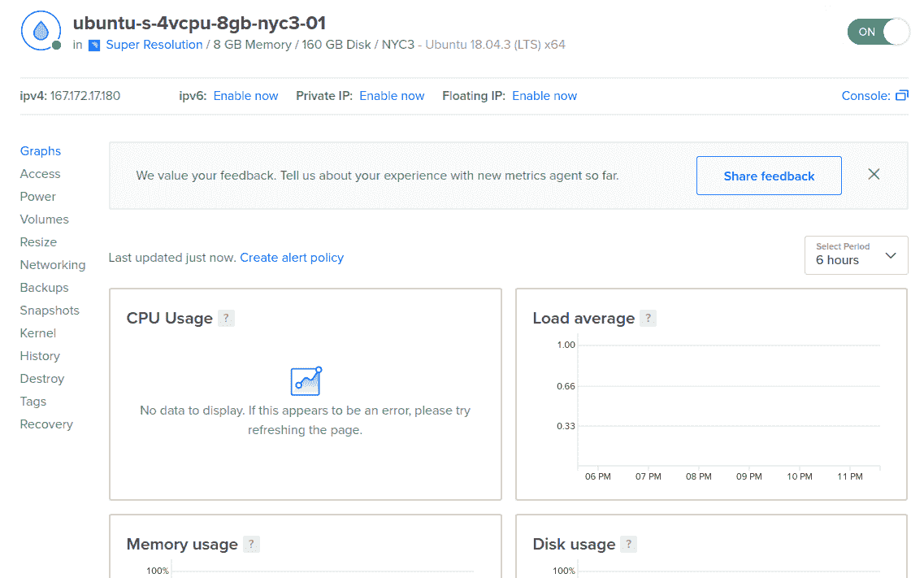
Task: Dismiss the feedback banner with the X
Action: coord(874,174)
